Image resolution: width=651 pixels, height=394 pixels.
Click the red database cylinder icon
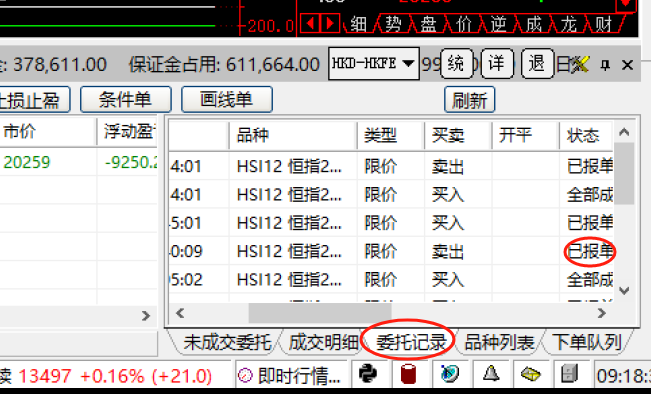click(408, 374)
